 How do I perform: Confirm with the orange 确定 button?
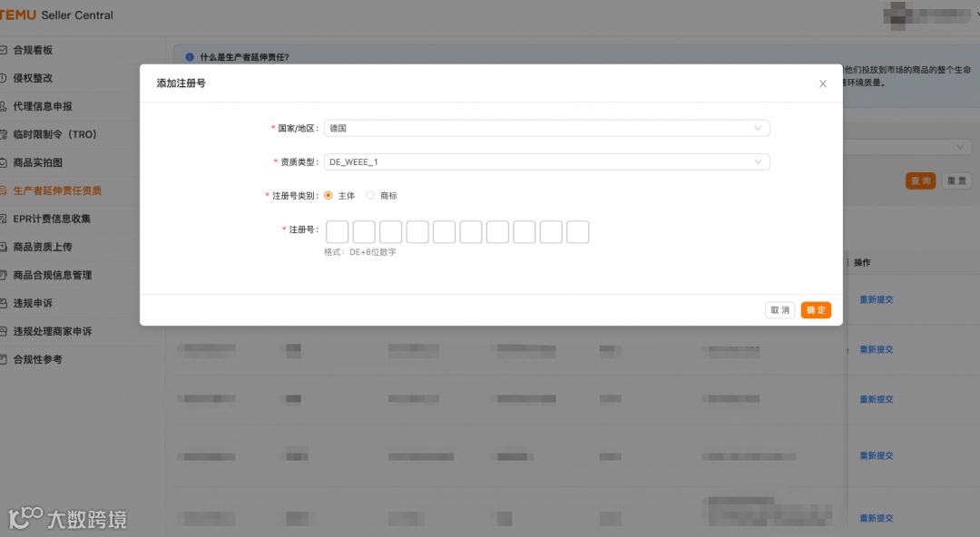[816, 310]
